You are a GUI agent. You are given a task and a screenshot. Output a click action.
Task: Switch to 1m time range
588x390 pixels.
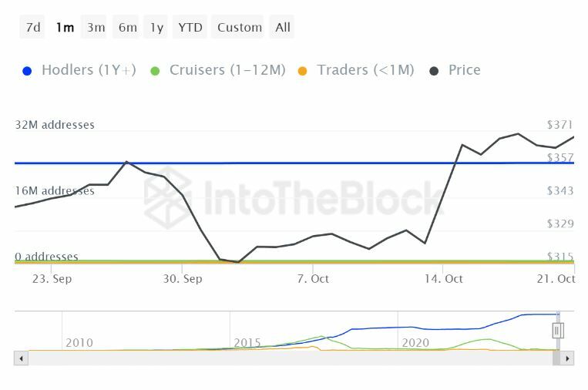[65, 27]
